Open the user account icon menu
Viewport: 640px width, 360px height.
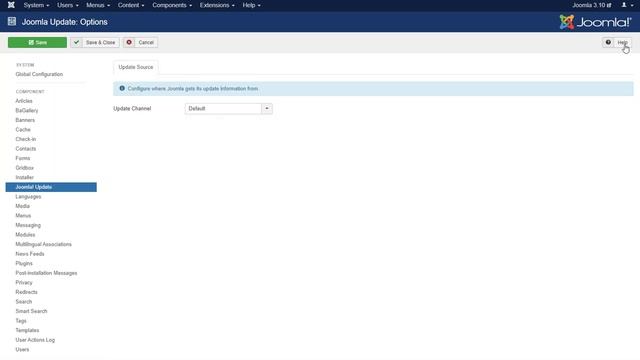[627, 5]
